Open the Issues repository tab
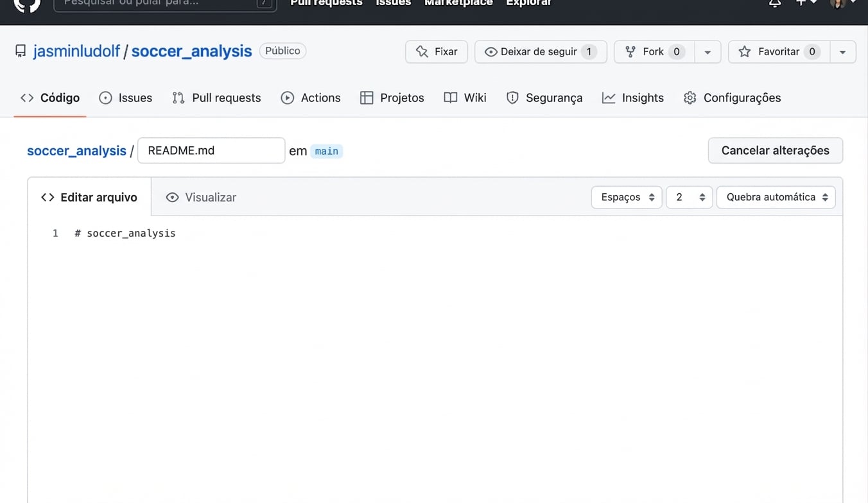868x503 pixels. (x=126, y=98)
